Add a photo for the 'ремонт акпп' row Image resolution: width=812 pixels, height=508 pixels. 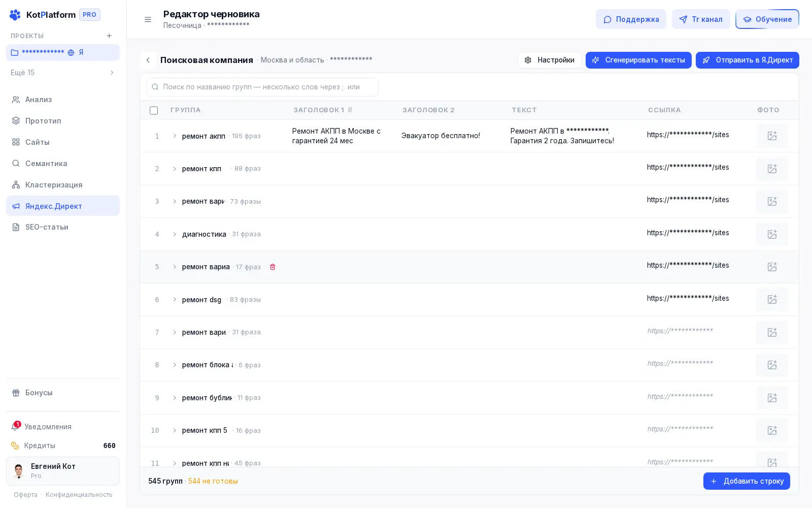(x=772, y=136)
